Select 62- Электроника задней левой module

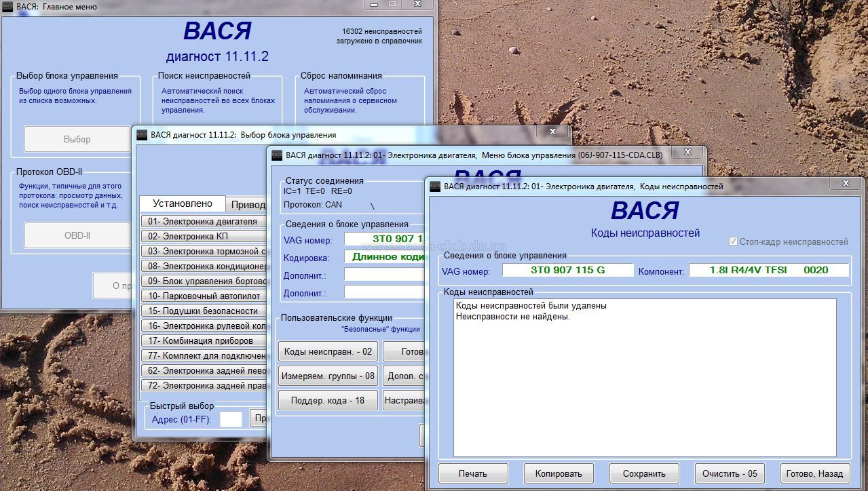pyautogui.click(x=204, y=370)
